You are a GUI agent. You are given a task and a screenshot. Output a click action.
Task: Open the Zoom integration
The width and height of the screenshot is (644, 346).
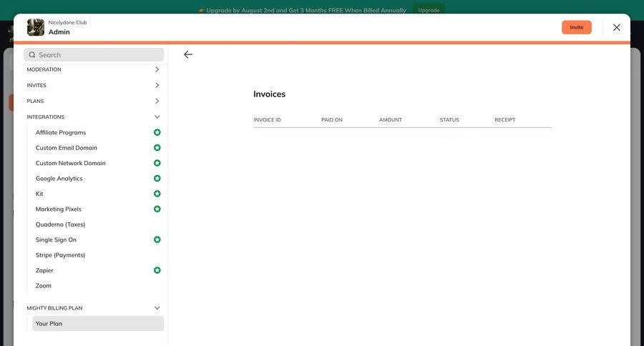tap(44, 286)
